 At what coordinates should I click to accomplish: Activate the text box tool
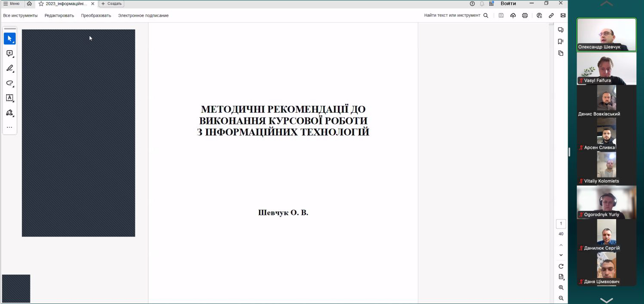(9, 98)
